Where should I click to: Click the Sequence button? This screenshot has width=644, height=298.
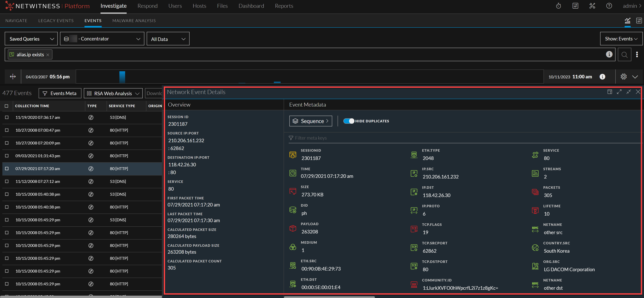310,121
